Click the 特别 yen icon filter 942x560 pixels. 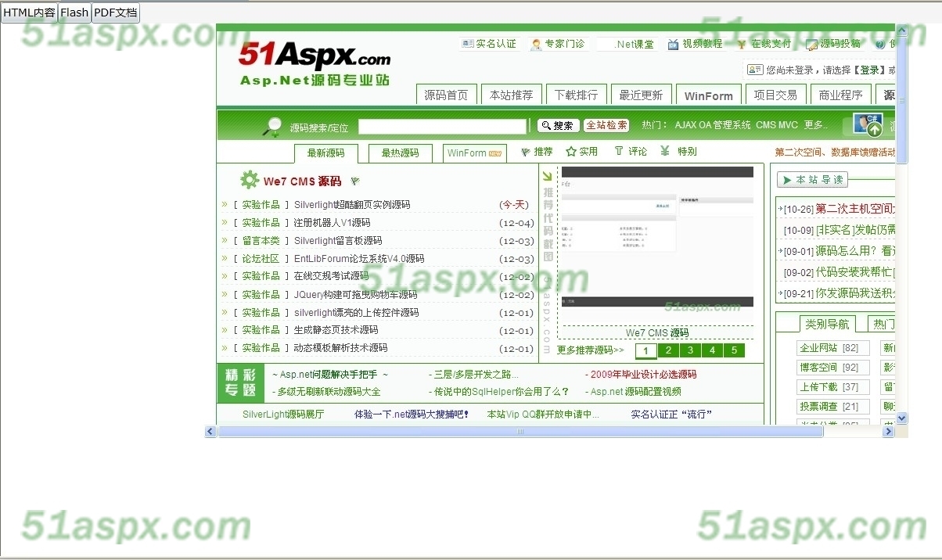(x=665, y=151)
